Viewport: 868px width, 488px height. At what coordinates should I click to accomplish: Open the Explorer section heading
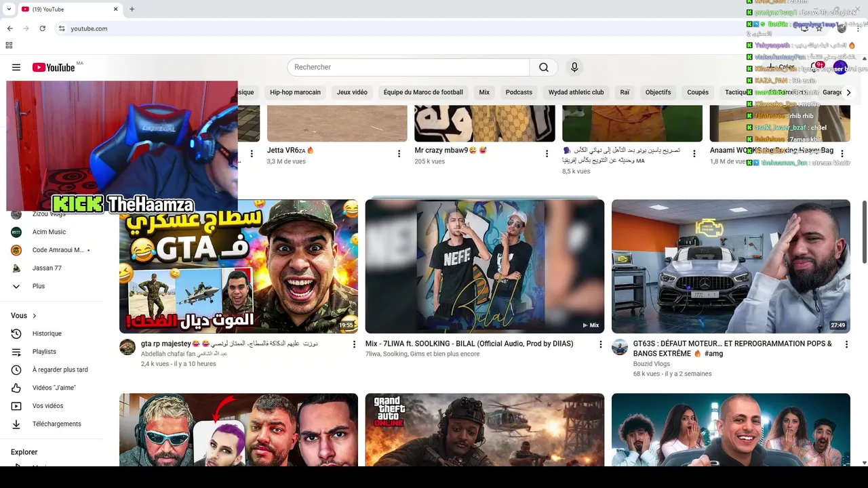[24, 452]
